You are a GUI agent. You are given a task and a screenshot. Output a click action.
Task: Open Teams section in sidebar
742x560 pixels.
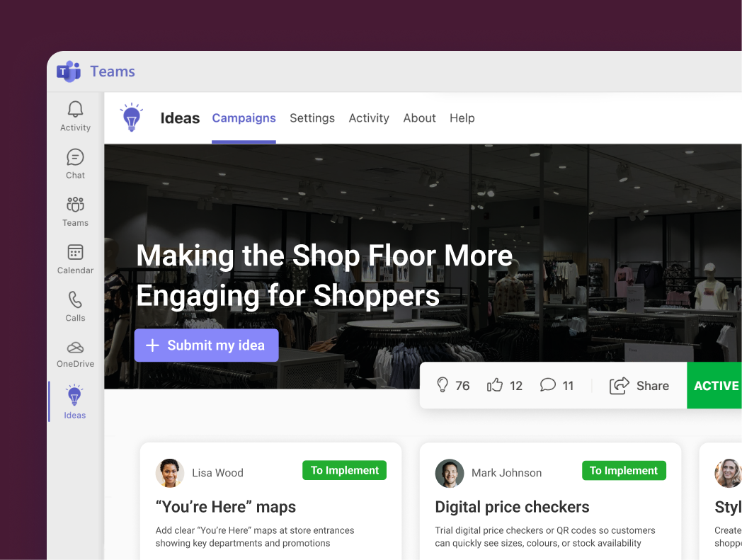point(75,212)
